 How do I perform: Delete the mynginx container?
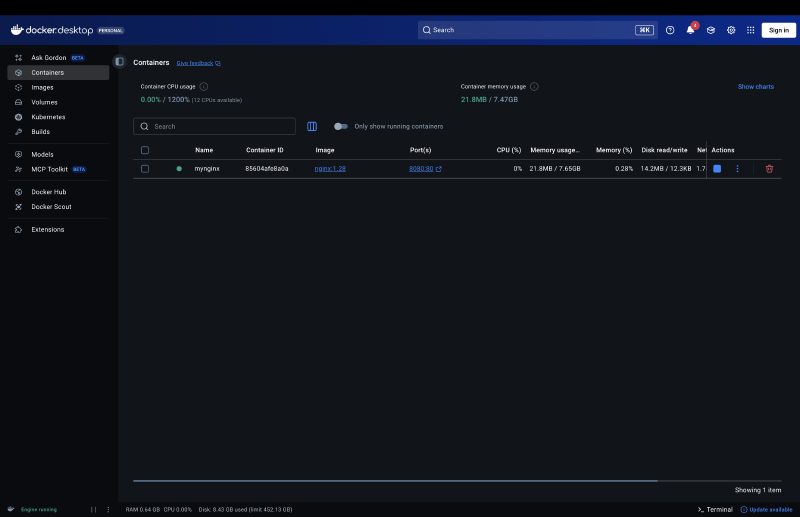769,168
